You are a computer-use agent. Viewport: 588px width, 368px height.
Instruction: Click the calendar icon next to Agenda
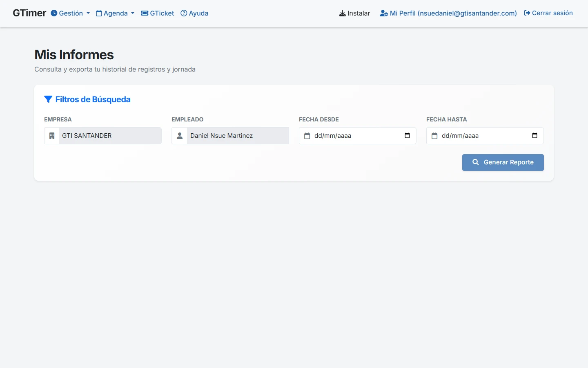pyautogui.click(x=99, y=13)
